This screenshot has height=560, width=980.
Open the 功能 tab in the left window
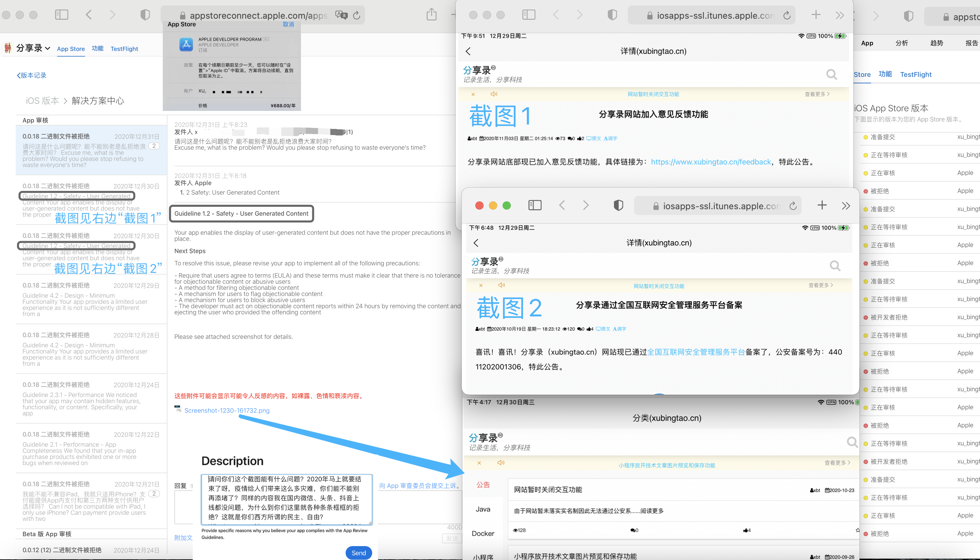coord(97,48)
